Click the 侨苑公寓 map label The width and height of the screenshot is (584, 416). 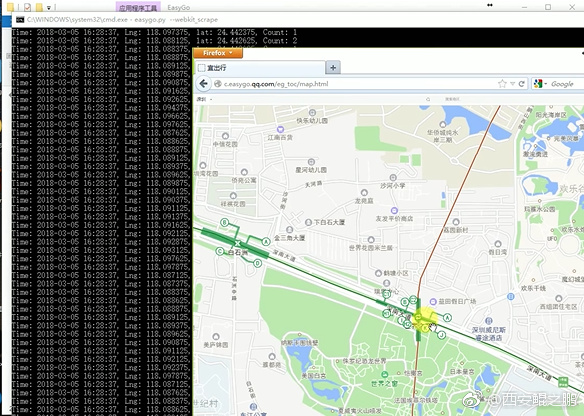[x=244, y=180]
